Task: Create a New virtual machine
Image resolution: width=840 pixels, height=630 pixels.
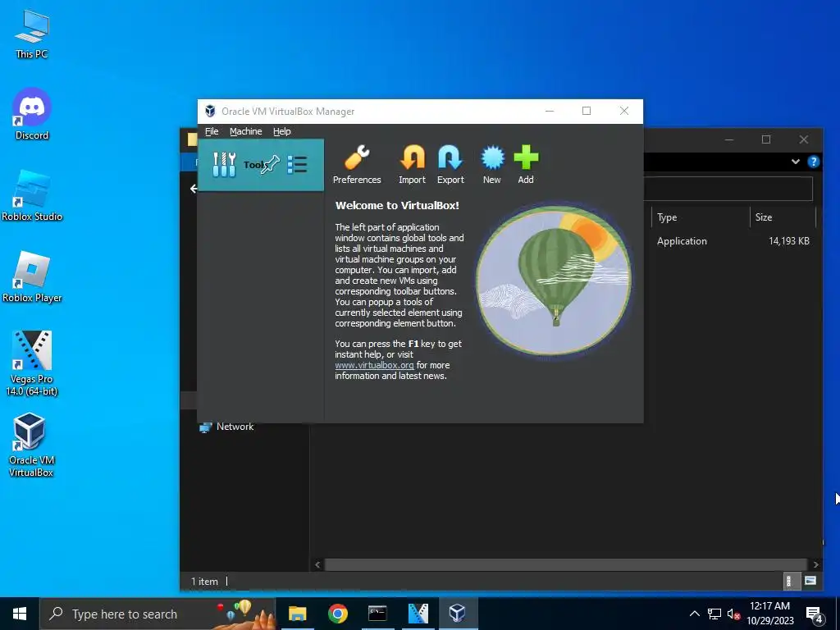Action: [492, 157]
